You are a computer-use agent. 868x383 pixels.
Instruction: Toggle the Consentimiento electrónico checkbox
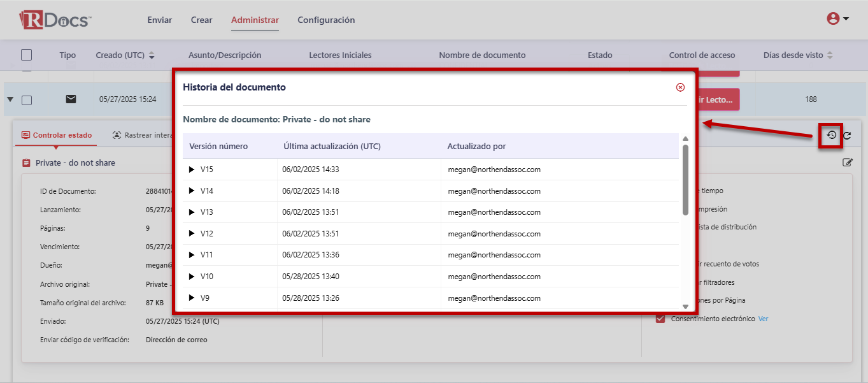click(x=660, y=319)
